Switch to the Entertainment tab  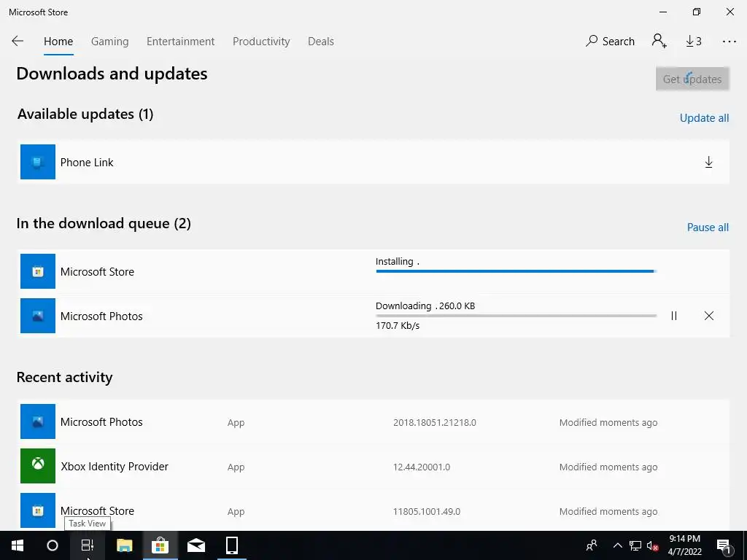tap(181, 42)
